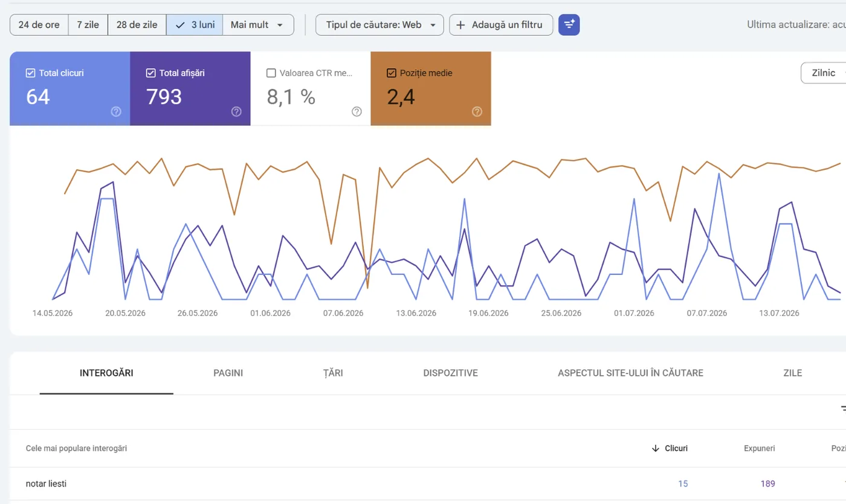Click the impressions value 189
Screen dimensions: 846x504
click(x=768, y=483)
